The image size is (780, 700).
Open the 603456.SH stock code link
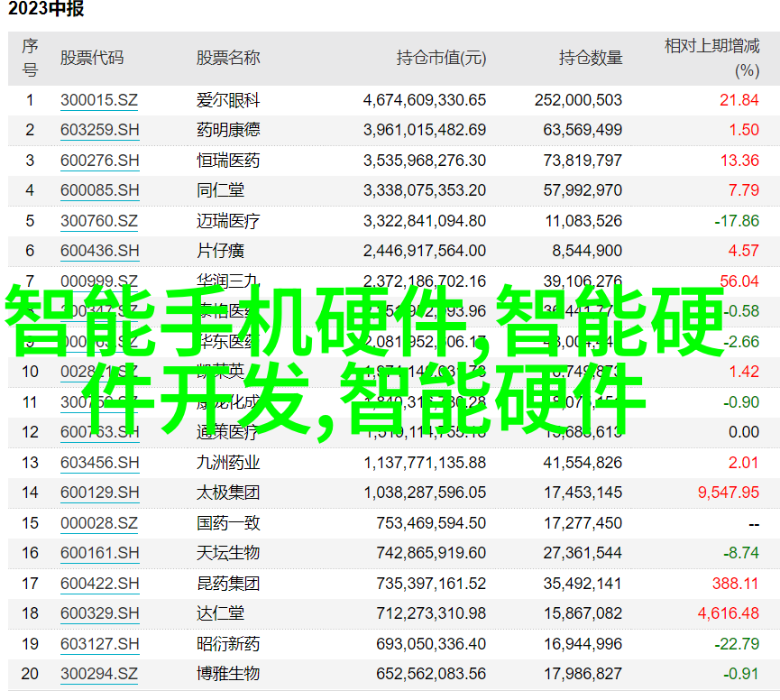coord(99,463)
